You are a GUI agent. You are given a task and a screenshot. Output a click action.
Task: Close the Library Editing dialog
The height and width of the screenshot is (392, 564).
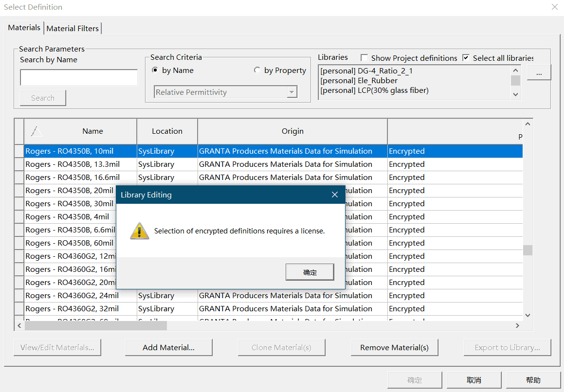(x=334, y=195)
